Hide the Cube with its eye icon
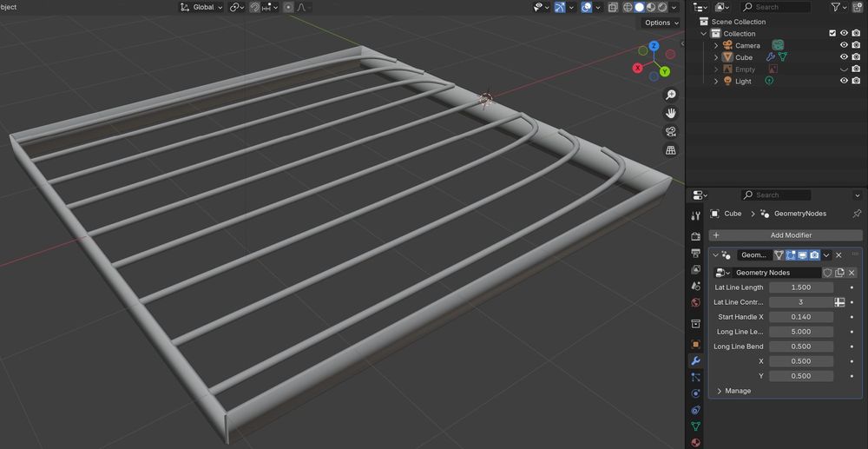The height and width of the screenshot is (449, 868). (845, 57)
